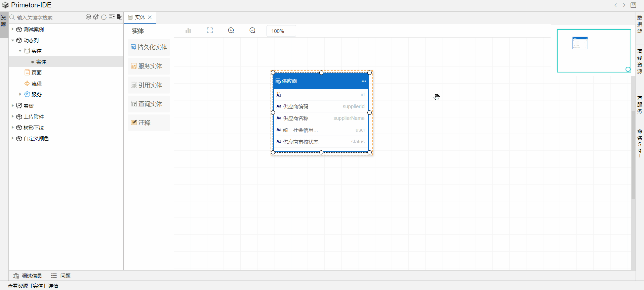Open the 问题 panel at the bottom
Image resolution: width=644 pixels, height=290 pixels.
[61, 276]
